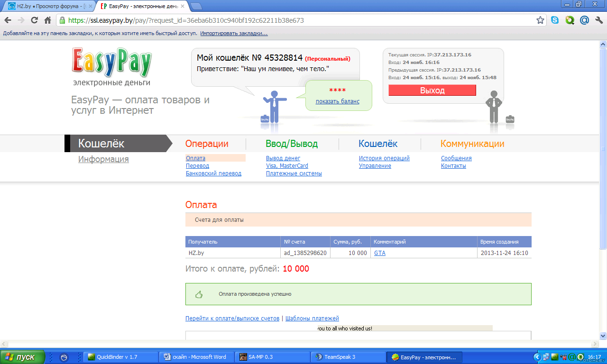Viewport: 607px width, 364px height.
Task: Switch to скайп - Microsoft Word in taskbar
Action: click(x=197, y=357)
